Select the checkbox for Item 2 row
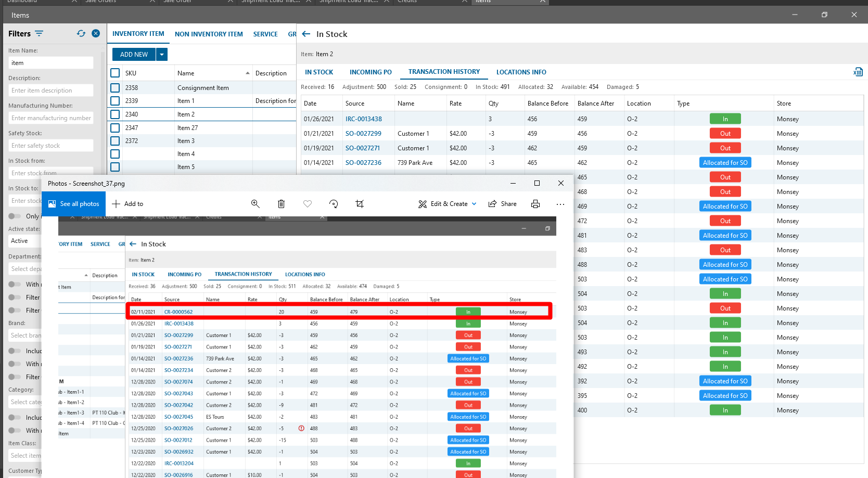Image resolution: width=868 pixels, height=478 pixels. (116, 114)
